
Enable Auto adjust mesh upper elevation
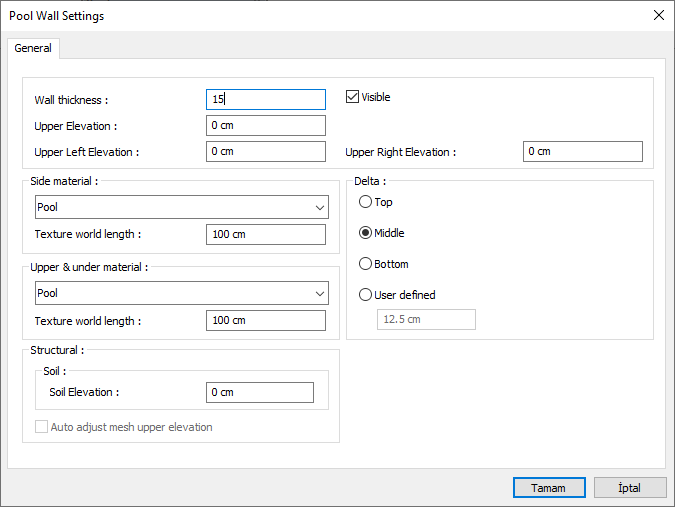point(42,427)
